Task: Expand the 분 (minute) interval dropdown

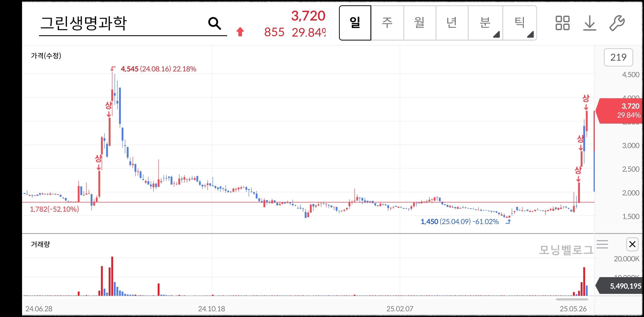Action: (485, 23)
